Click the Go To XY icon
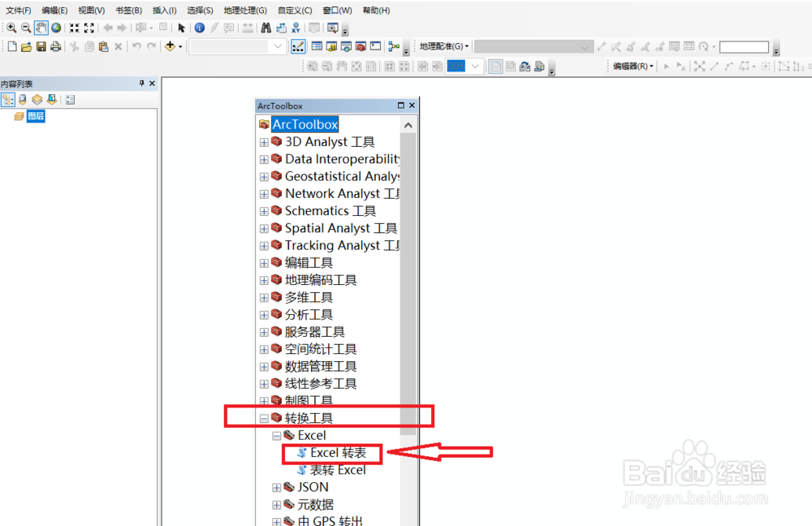This screenshot has width=812, height=526. tap(296, 28)
